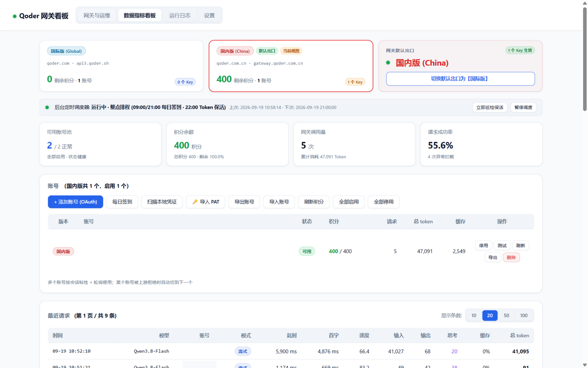Click the 5,900 ms duration cell
Image resolution: width=588 pixels, height=368 pixels.
point(286,352)
